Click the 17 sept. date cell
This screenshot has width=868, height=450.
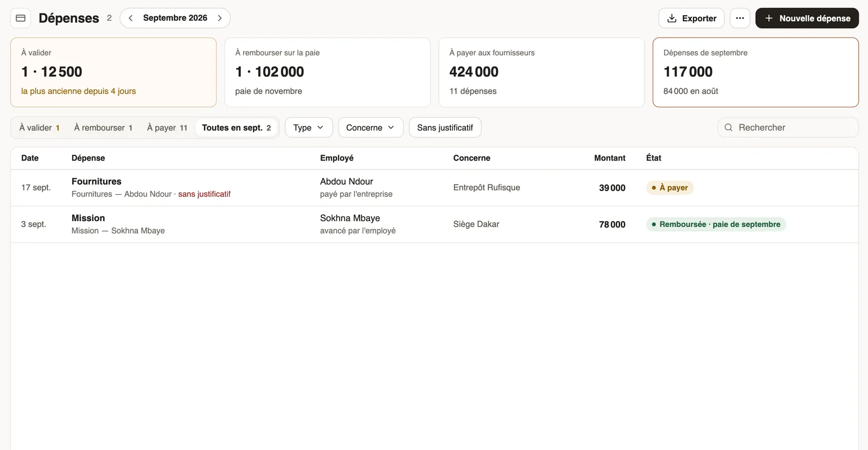[36, 188]
